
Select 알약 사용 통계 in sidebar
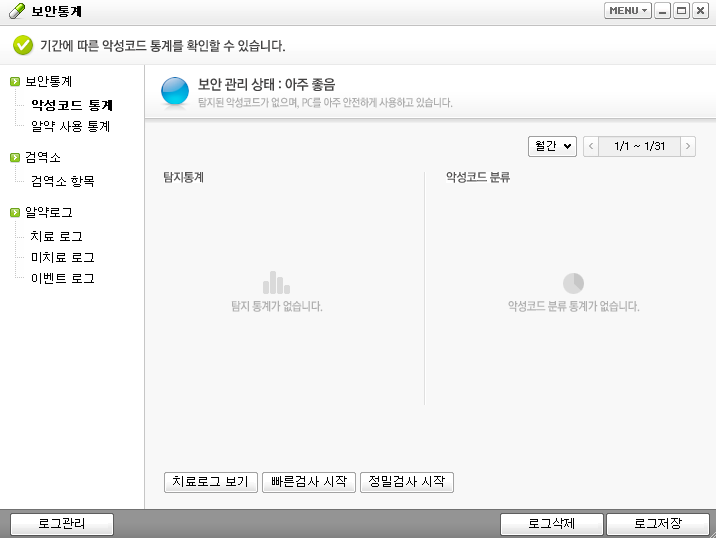70,126
